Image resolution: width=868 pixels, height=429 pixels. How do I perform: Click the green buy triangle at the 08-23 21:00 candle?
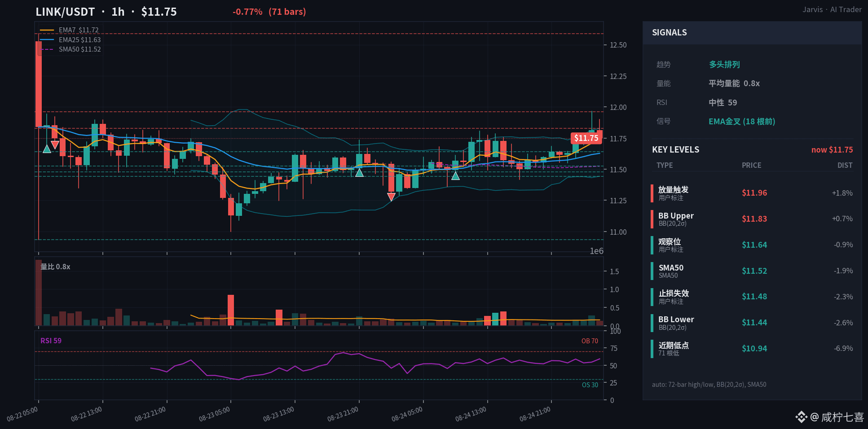click(x=359, y=173)
